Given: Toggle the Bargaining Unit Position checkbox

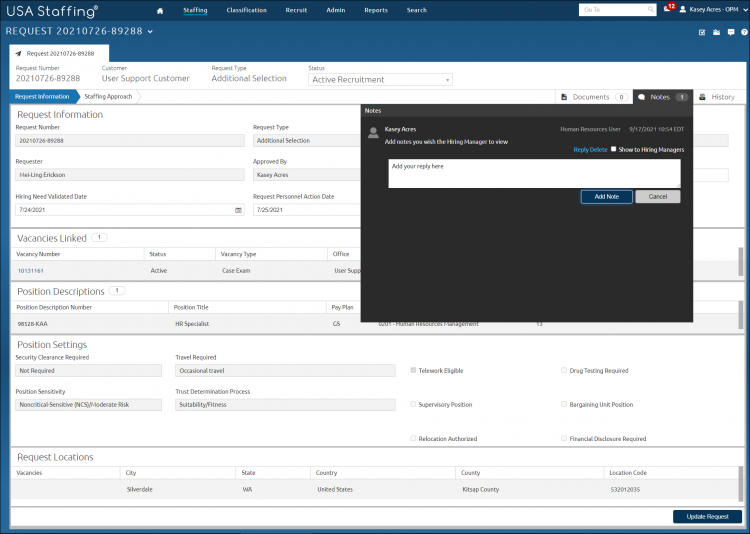Looking at the screenshot, I should (x=564, y=404).
